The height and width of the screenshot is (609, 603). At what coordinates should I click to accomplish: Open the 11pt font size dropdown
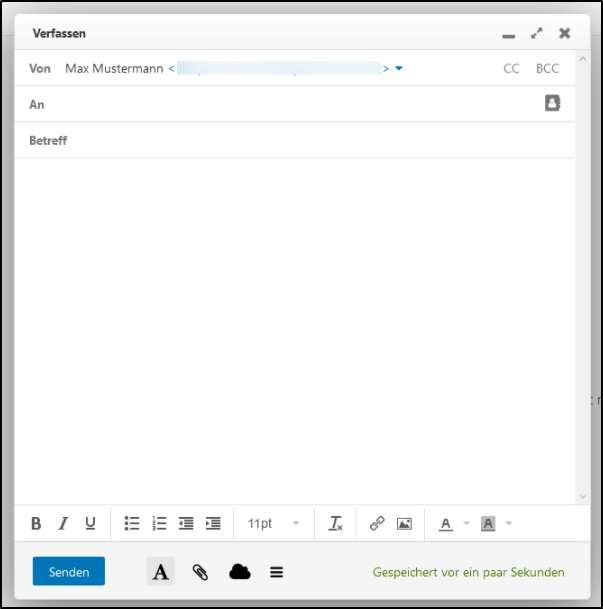coord(274,524)
